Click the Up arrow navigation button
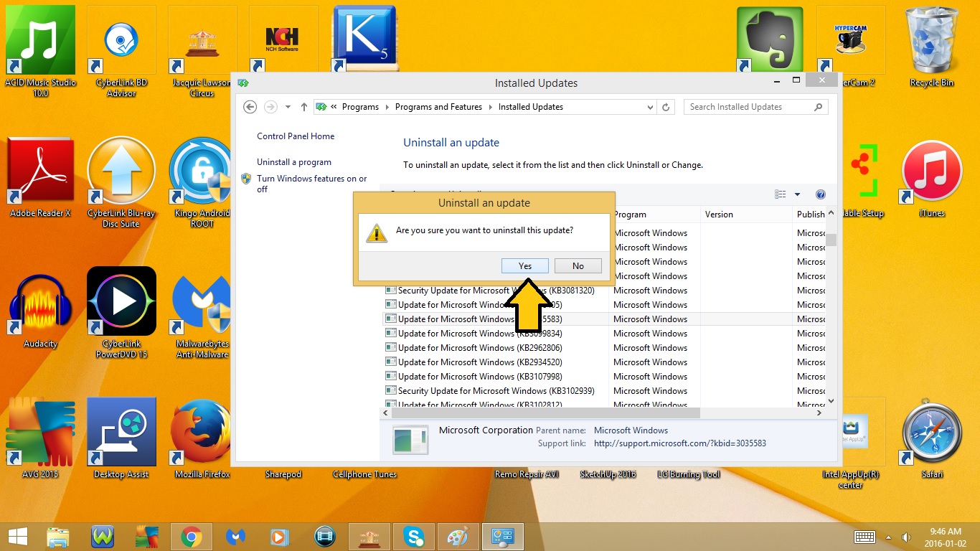Image resolution: width=980 pixels, height=551 pixels. tap(304, 107)
